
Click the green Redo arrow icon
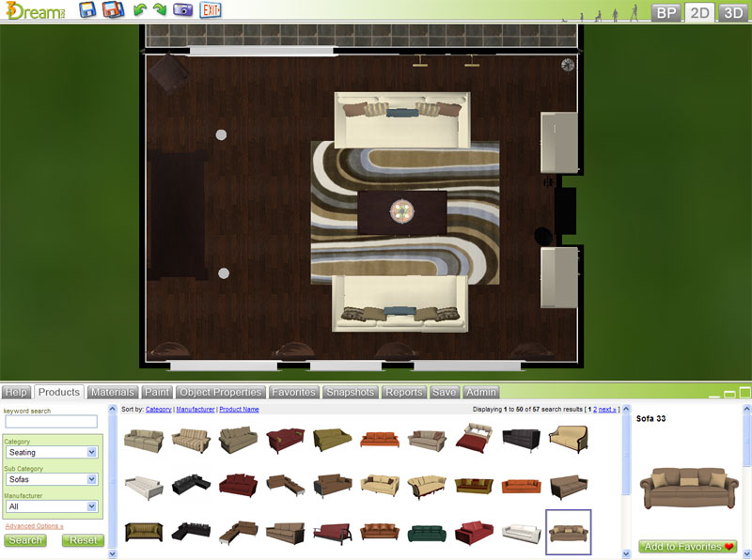(x=160, y=10)
